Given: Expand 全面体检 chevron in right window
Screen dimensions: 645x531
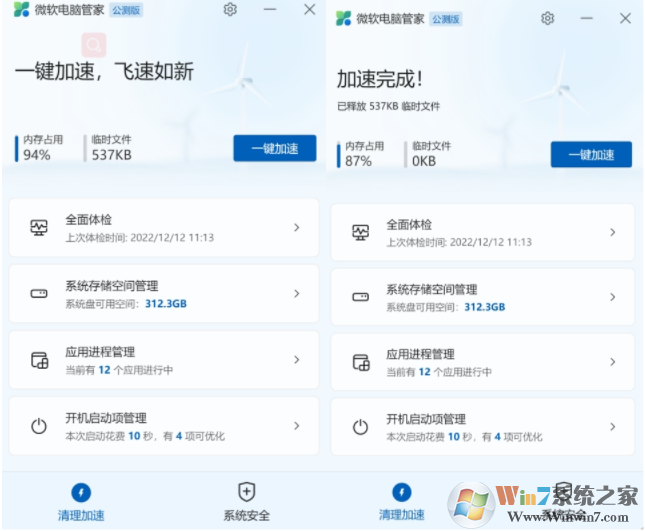Looking at the screenshot, I should point(613,232).
